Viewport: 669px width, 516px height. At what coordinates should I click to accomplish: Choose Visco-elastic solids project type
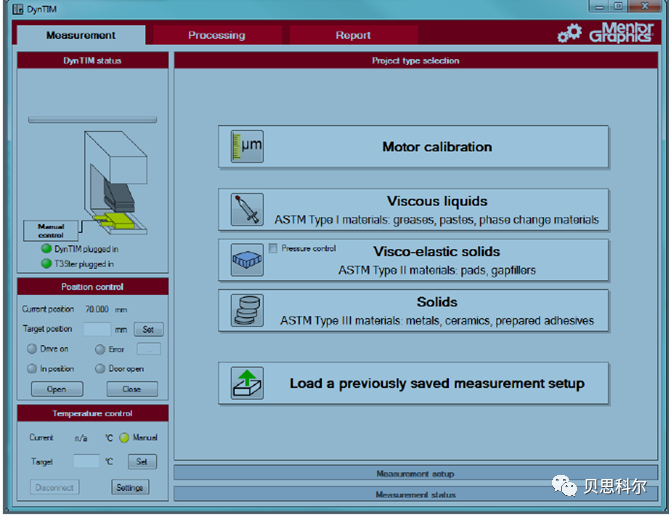413,259
